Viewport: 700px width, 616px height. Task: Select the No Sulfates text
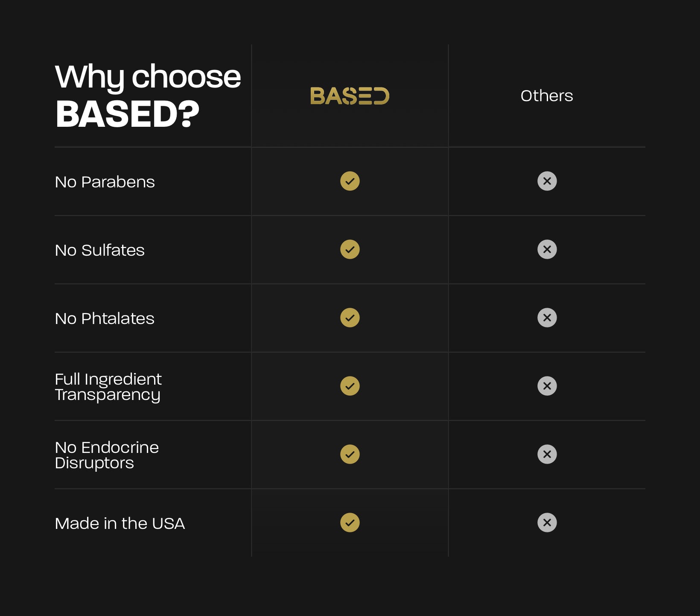click(99, 250)
